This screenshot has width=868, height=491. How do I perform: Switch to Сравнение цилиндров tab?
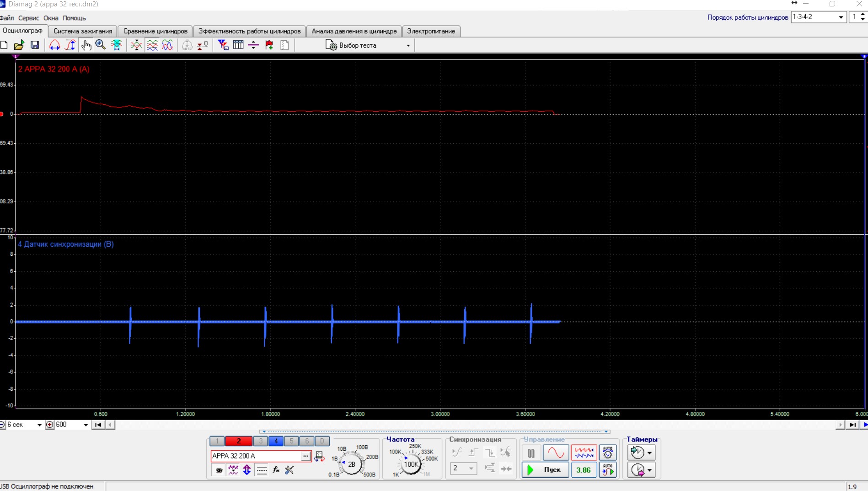point(155,31)
